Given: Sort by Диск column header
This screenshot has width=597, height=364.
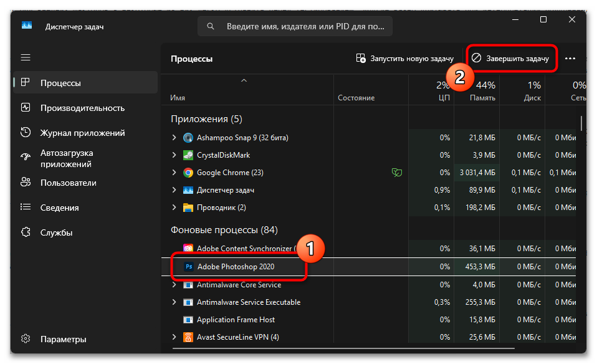Looking at the screenshot, I should pos(522,90).
